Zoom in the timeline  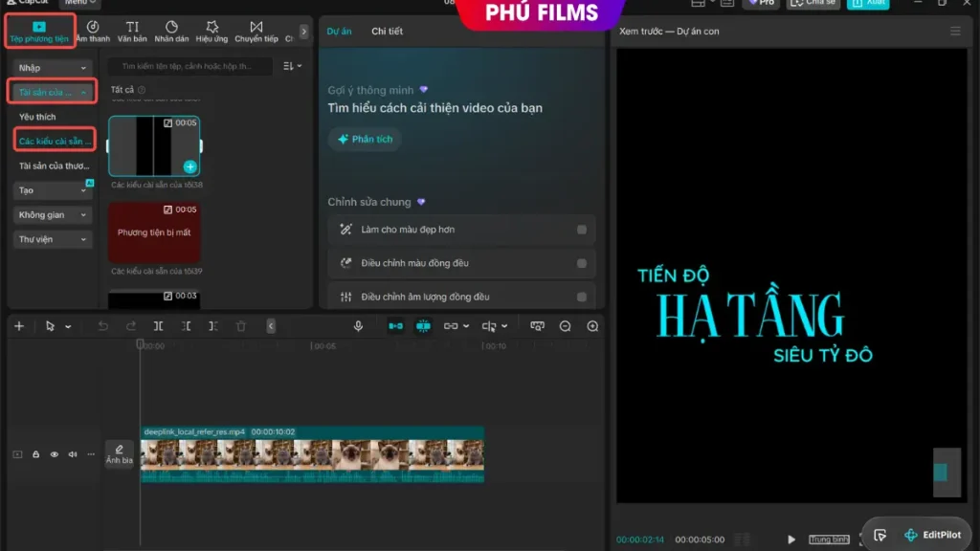pyautogui.click(x=592, y=326)
